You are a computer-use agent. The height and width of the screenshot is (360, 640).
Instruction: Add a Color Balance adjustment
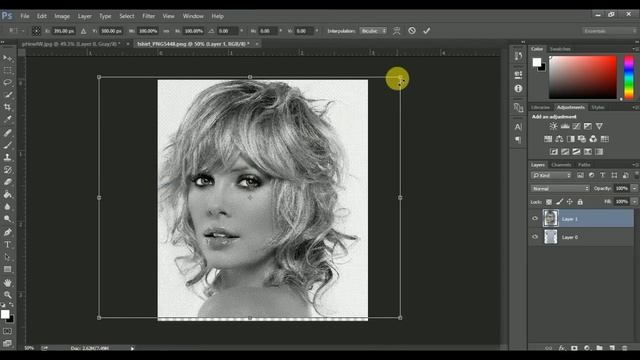(x=560, y=139)
